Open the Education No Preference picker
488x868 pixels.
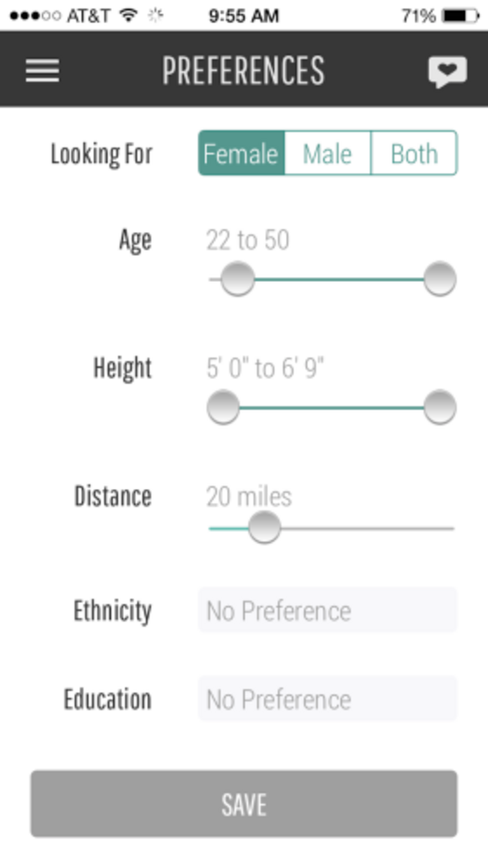(327, 698)
